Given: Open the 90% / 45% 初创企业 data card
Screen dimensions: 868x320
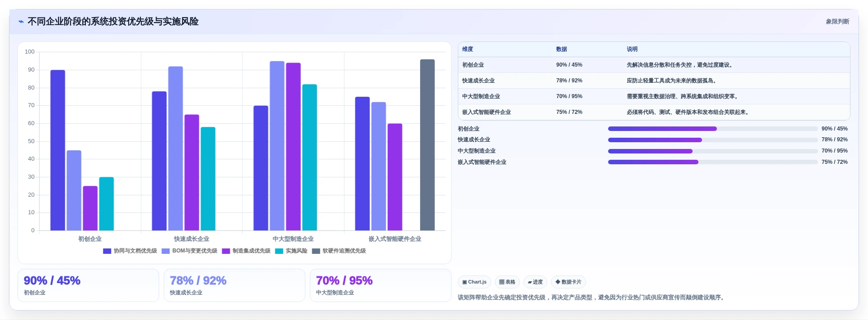Looking at the screenshot, I should pos(88,285).
